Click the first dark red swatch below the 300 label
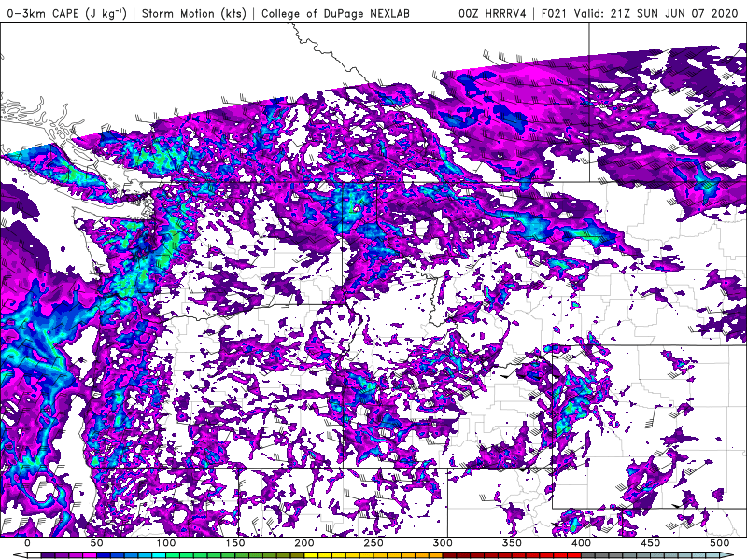The image size is (747, 560). tap(449, 554)
